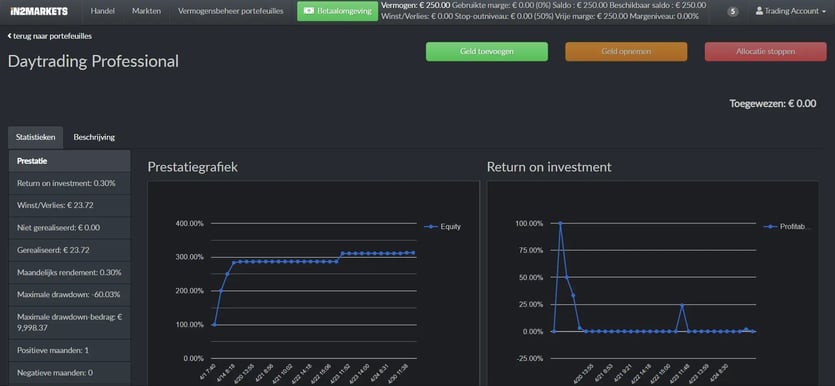This screenshot has width=835, height=386.
Task: Click the IN2MARKETS logo
Action: [39, 11]
